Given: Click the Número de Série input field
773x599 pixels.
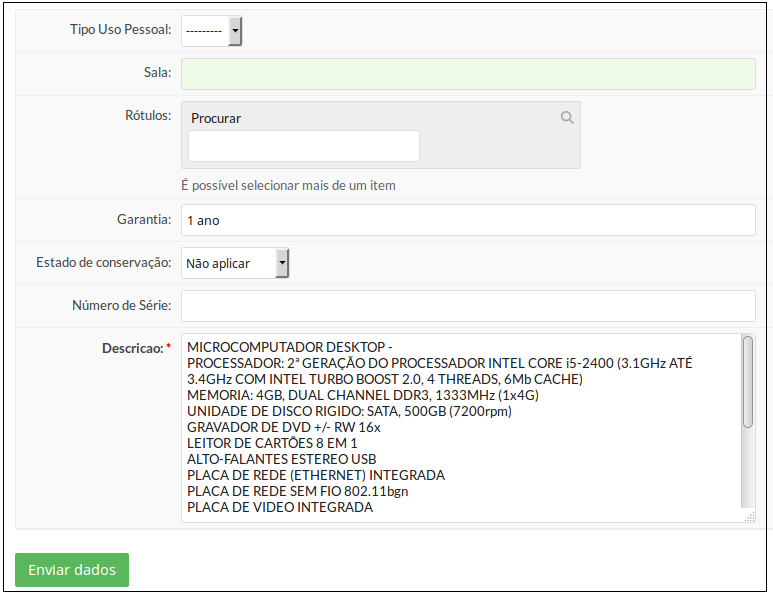Looking at the screenshot, I should click(x=468, y=306).
